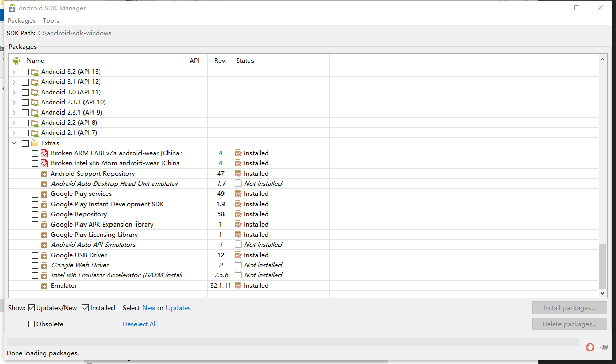The height and width of the screenshot is (364, 616).
Task: Enable the Obsolete checkbox
Action: pyautogui.click(x=32, y=324)
